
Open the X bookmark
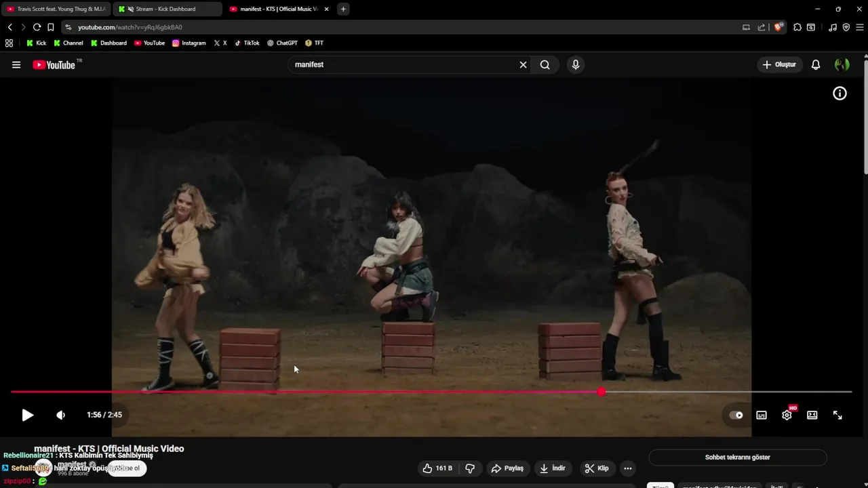click(x=220, y=43)
